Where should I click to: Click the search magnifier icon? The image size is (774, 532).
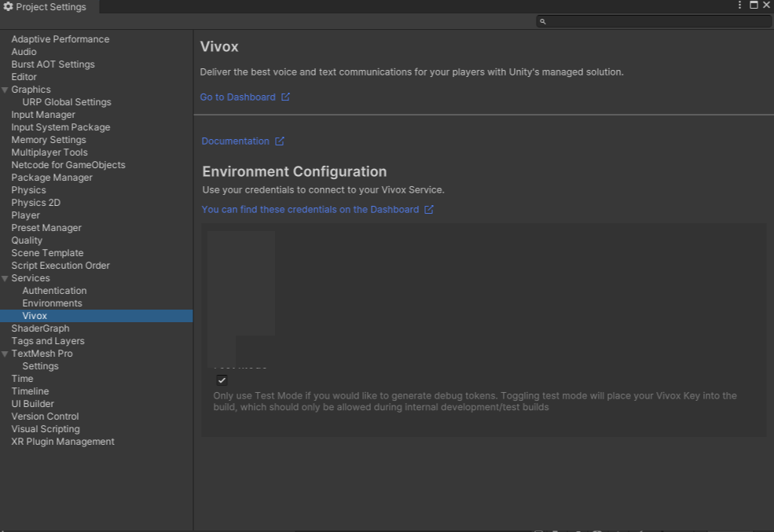tap(542, 21)
